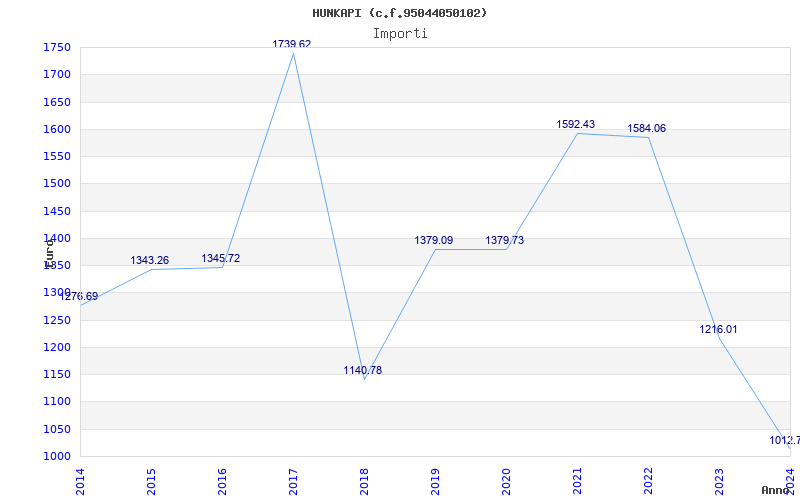Select the 1592.43 data label
The height and width of the screenshot is (500, 800).
coord(576,124)
